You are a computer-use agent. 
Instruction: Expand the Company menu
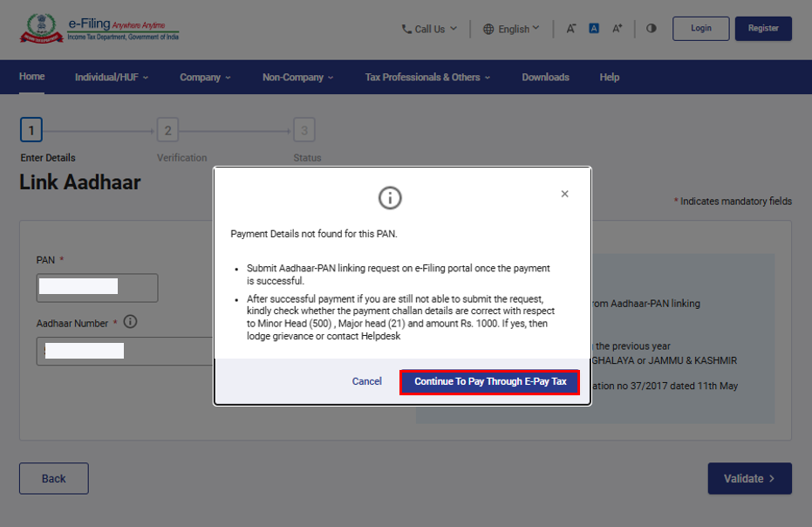pyautogui.click(x=205, y=77)
